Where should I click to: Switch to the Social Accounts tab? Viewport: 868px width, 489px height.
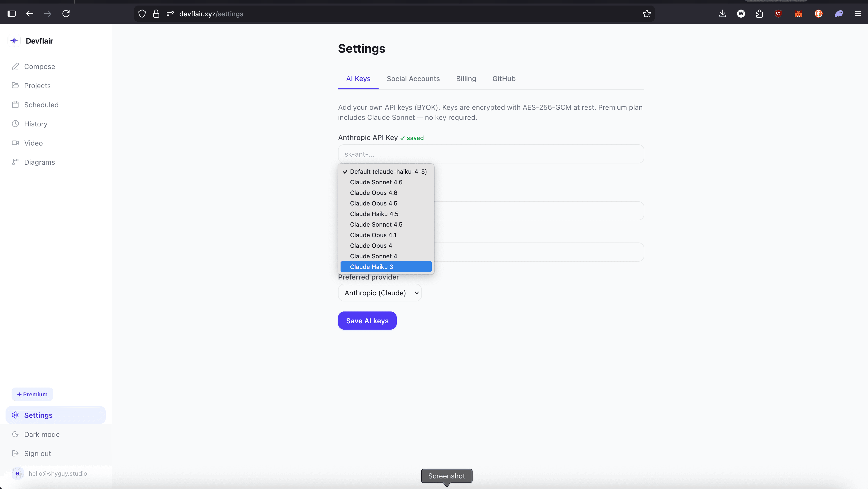point(413,79)
